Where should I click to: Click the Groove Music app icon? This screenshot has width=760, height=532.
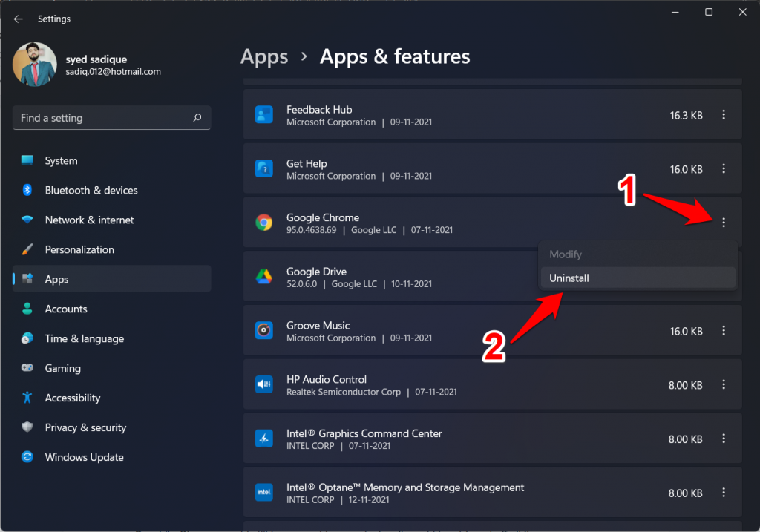tap(263, 331)
